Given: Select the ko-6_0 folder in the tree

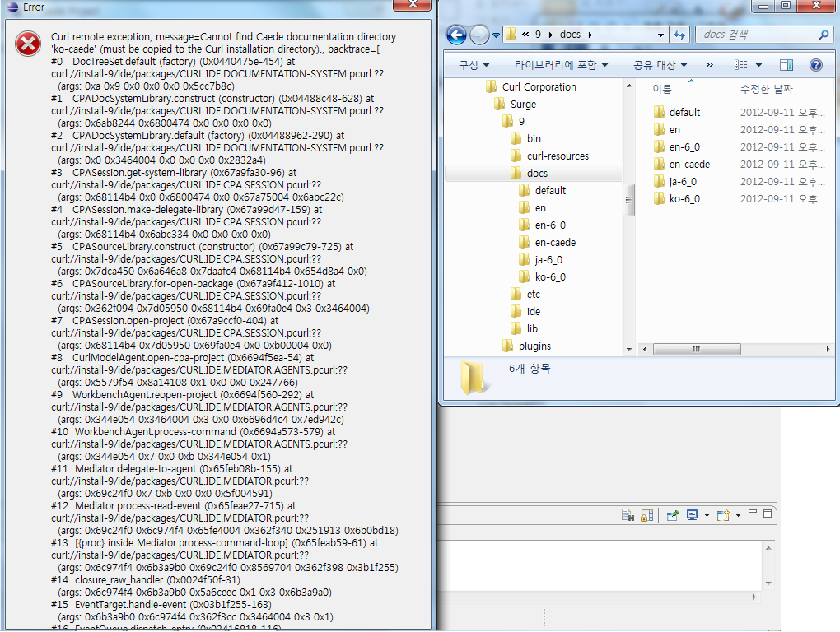Looking at the screenshot, I should point(549,276).
